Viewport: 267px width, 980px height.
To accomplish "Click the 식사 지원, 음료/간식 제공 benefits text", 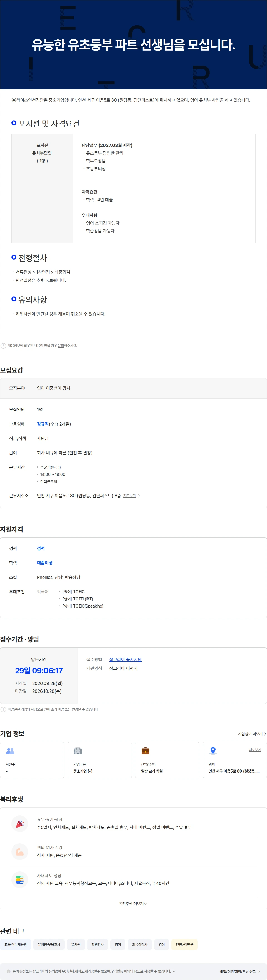I will coord(59,855).
